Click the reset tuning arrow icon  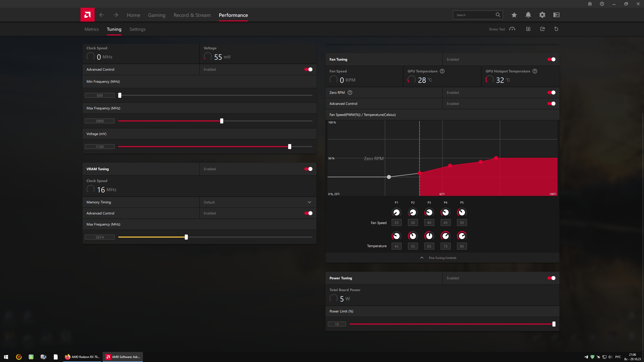(556, 29)
